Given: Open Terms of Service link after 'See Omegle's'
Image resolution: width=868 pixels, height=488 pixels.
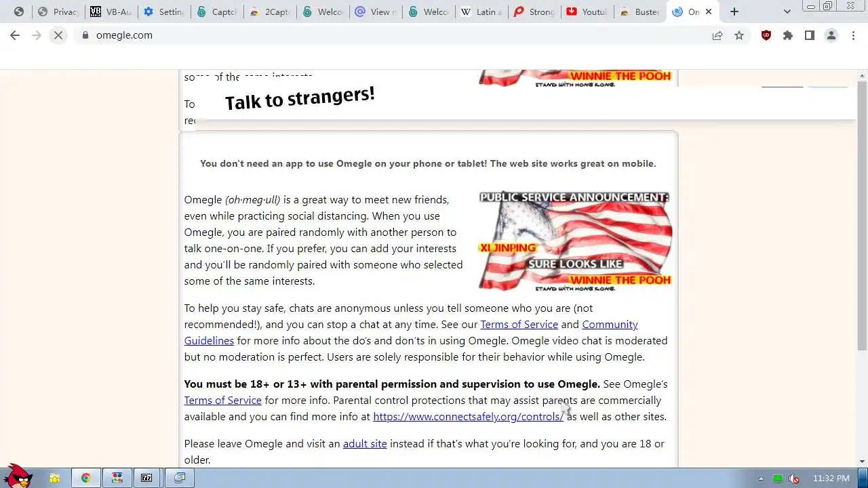Looking at the screenshot, I should tap(222, 401).
